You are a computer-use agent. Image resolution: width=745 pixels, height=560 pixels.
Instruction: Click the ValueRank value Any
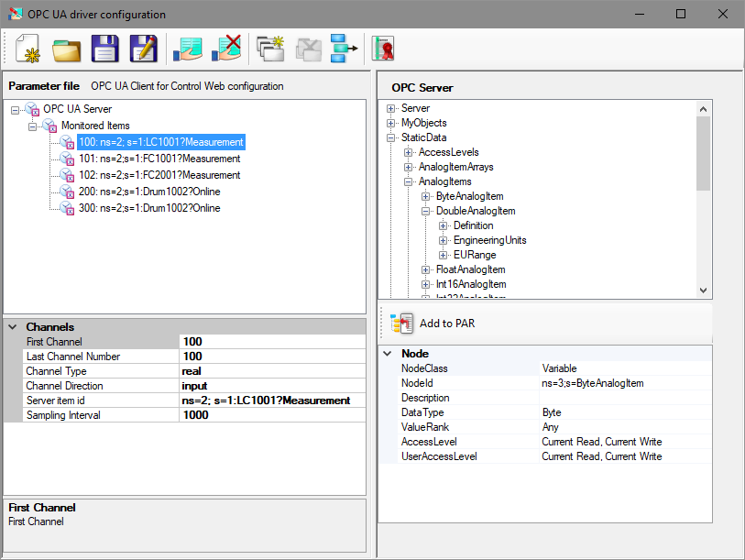550,427
